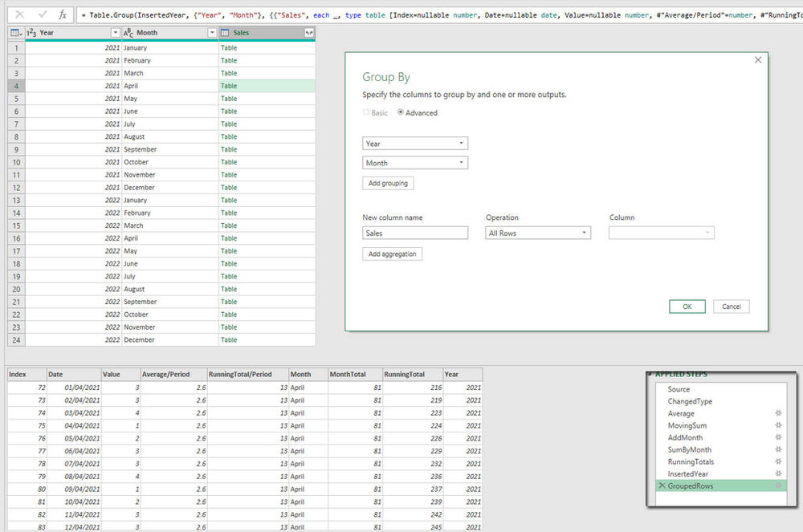
Task: Click the Add grouping button
Action: click(x=388, y=183)
